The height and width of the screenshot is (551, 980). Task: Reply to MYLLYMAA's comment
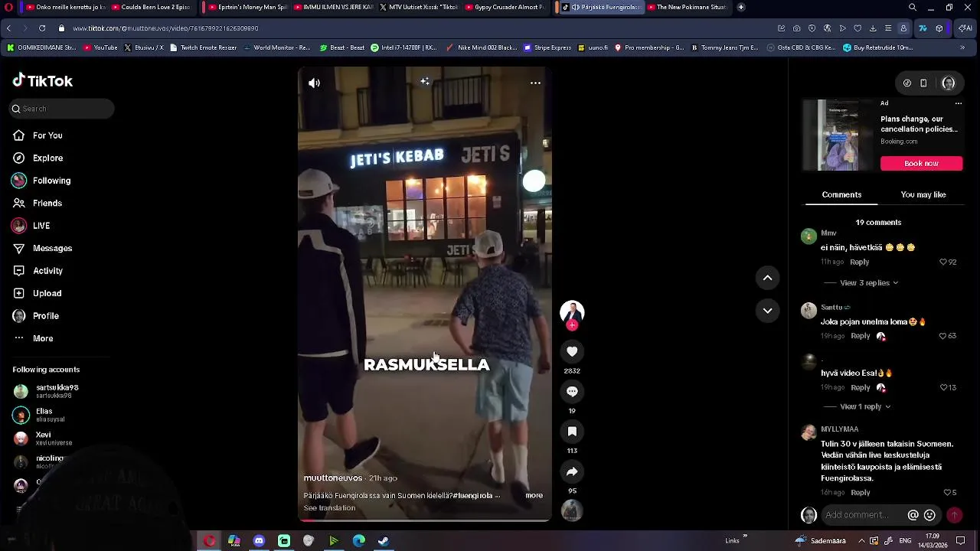(x=861, y=493)
